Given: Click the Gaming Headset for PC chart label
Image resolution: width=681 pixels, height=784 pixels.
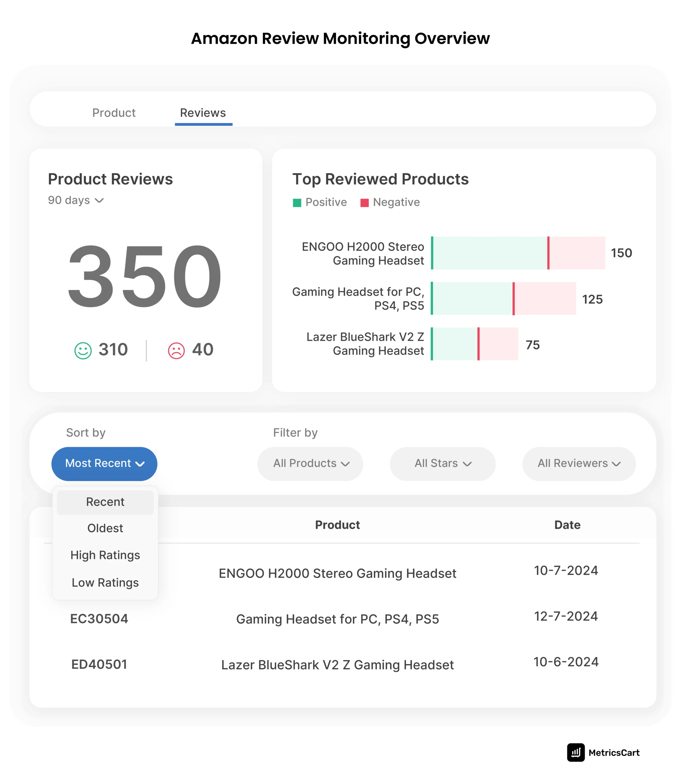Looking at the screenshot, I should pyautogui.click(x=358, y=299).
